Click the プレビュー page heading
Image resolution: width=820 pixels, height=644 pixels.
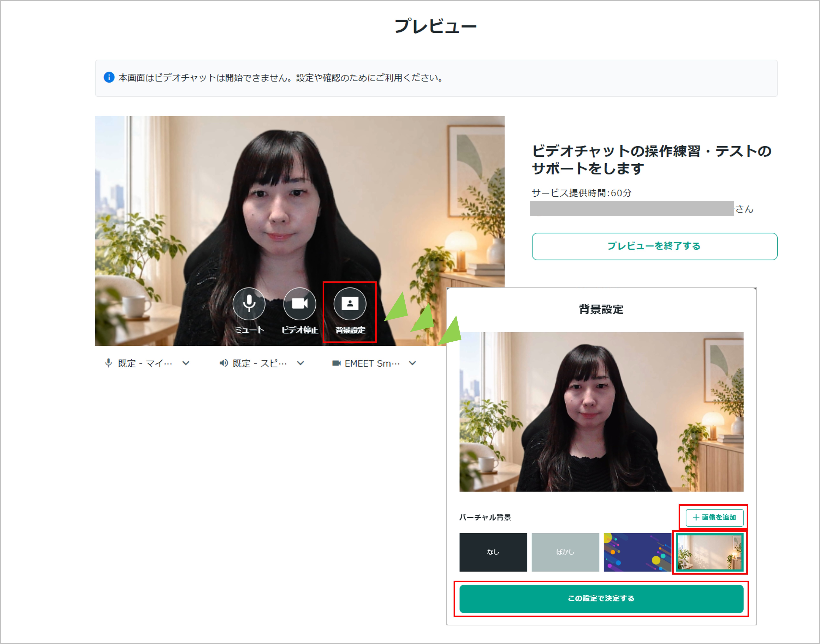436,26
